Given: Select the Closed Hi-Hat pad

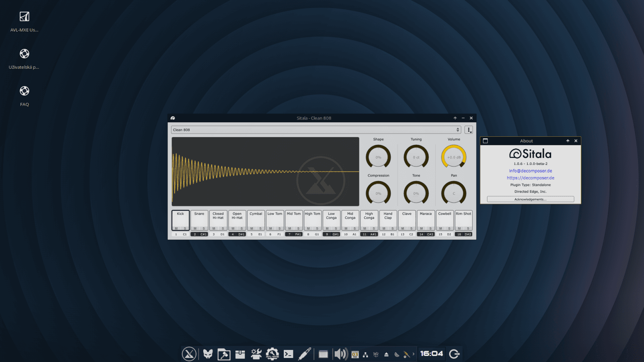Looking at the screenshot, I should [x=218, y=219].
